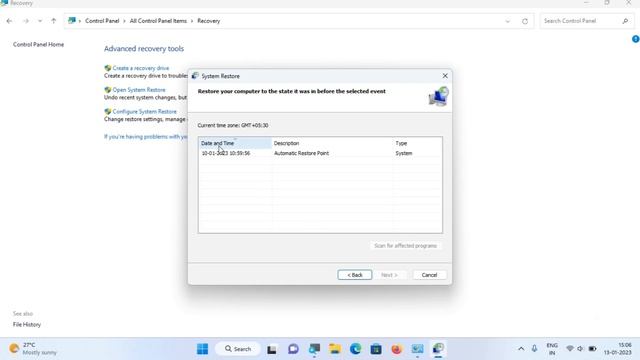Open Task View on taskbar

pyautogui.click(x=272, y=349)
